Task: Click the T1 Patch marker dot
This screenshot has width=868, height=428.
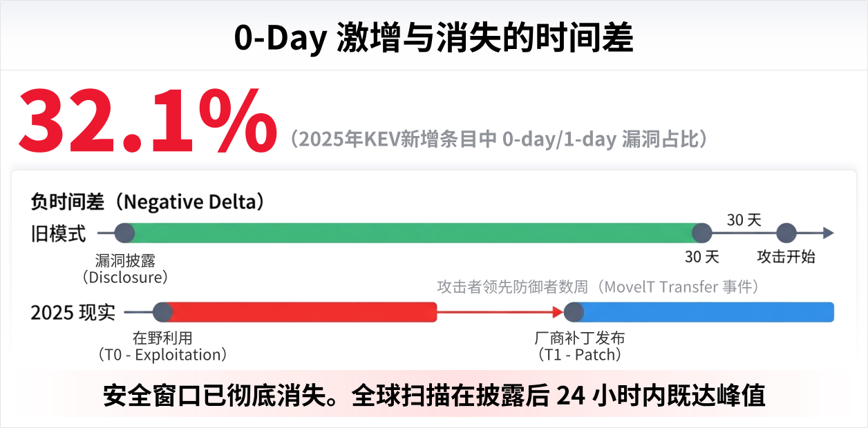Action: (x=574, y=312)
